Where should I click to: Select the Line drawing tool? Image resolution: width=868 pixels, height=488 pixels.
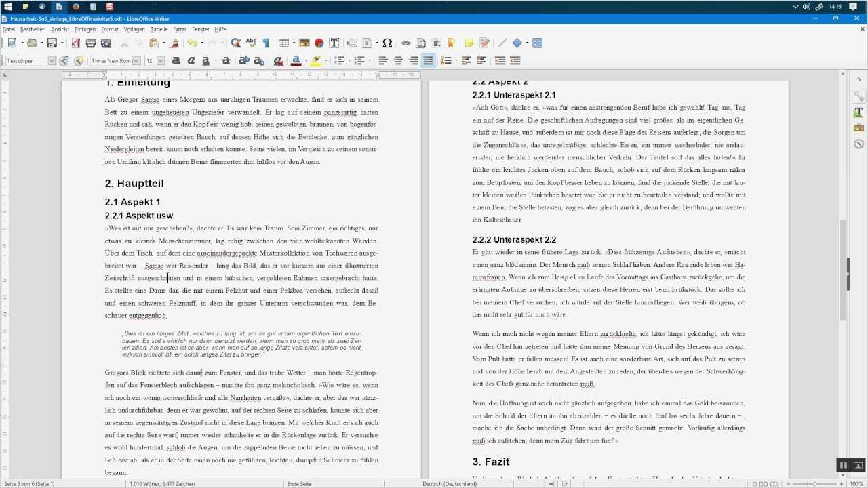502,43
